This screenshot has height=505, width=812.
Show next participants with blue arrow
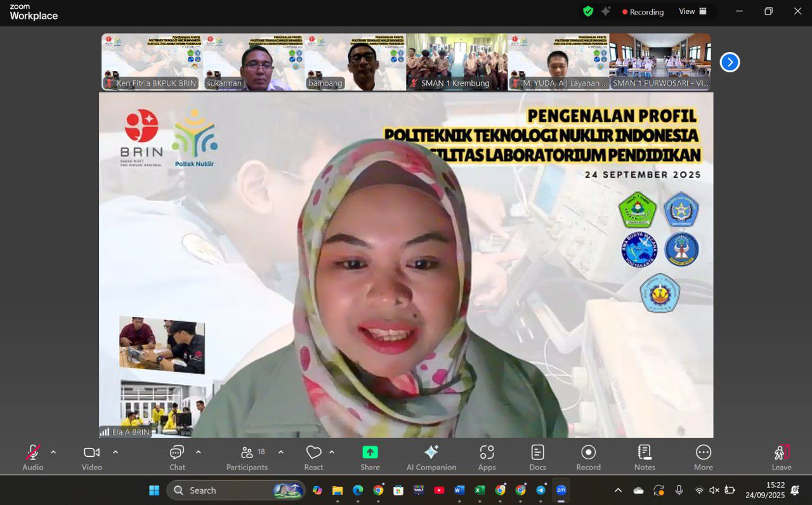pos(730,62)
